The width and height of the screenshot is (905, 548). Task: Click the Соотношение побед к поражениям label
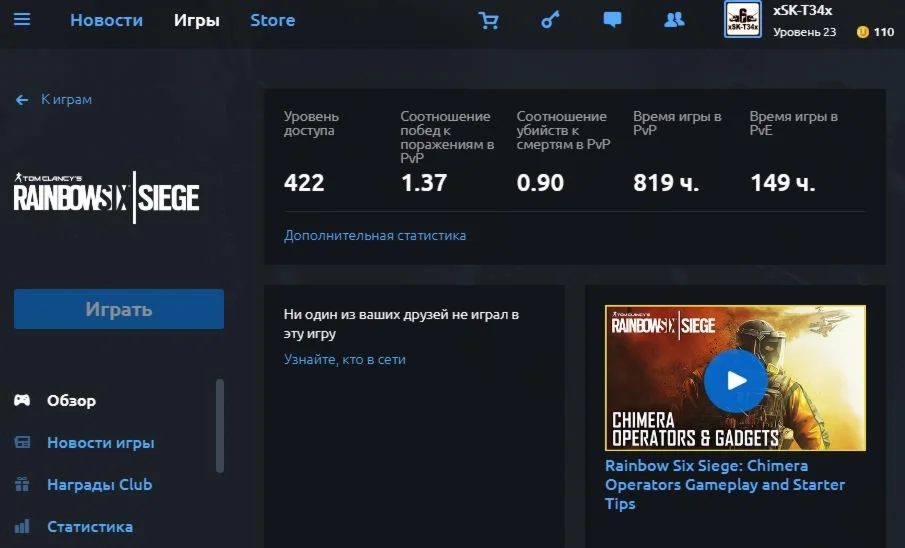[447, 137]
